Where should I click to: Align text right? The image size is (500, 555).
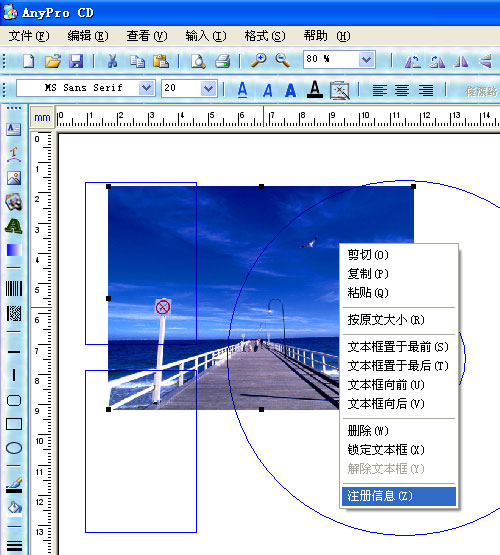pyautogui.click(x=426, y=90)
